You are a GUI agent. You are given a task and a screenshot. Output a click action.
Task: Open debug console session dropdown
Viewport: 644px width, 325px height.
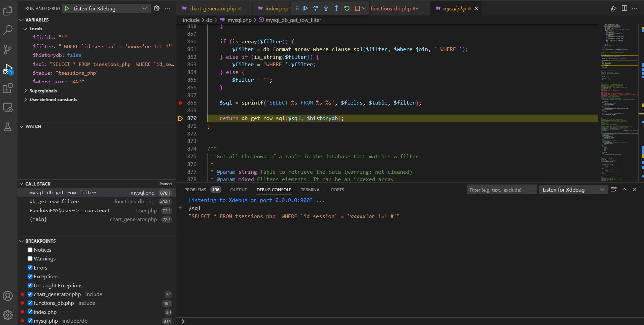pos(573,190)
